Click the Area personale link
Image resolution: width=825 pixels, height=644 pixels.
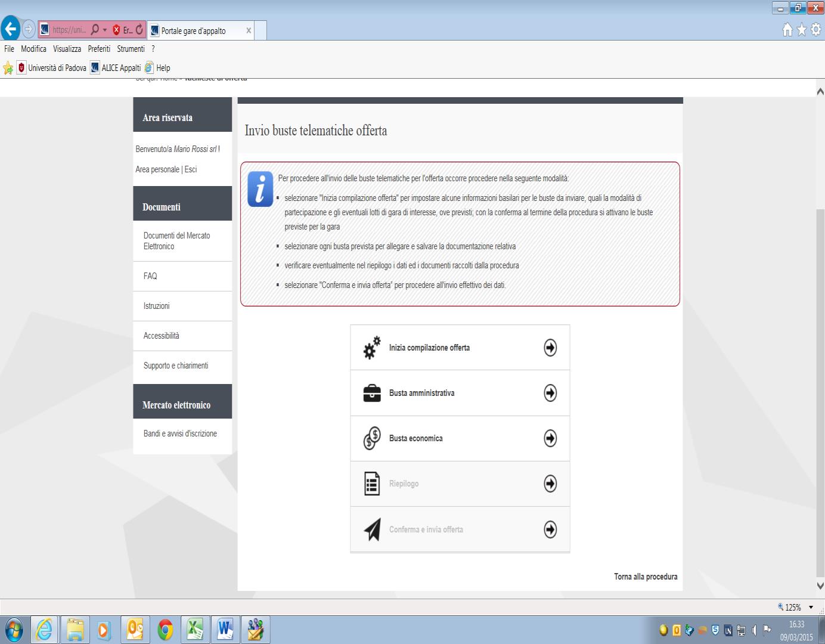[x=157, y=169]
